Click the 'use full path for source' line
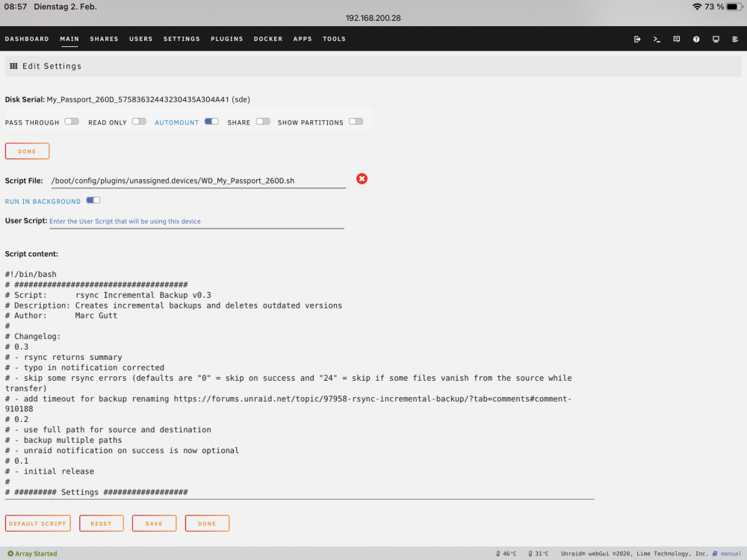Image resolution: width=747 pixels, height=560 pixels. tap(108, 430)
